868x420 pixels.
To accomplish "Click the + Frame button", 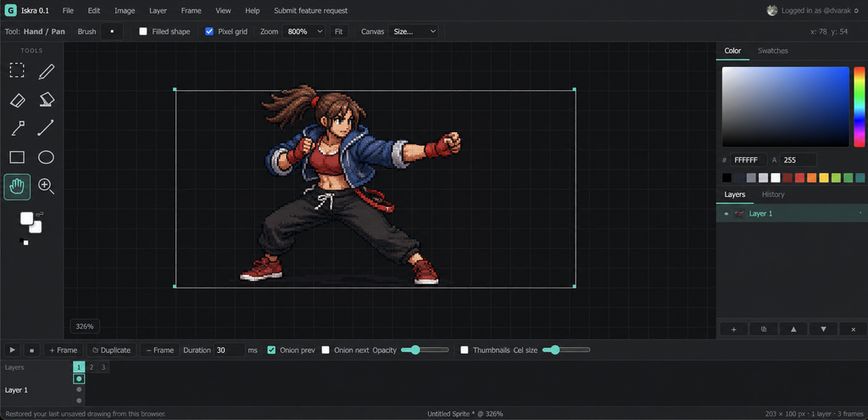I will (x=63, y=350).
